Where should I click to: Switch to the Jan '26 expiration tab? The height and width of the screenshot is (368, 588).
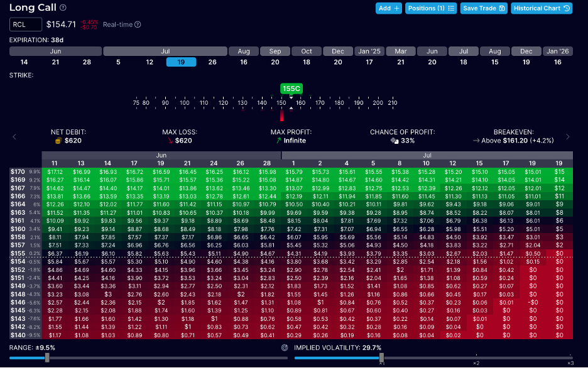[557, 51]
